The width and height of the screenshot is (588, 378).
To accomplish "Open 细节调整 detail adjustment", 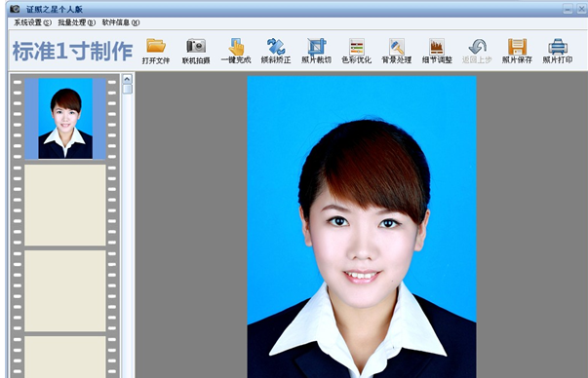I will click(x=437, y=51).
